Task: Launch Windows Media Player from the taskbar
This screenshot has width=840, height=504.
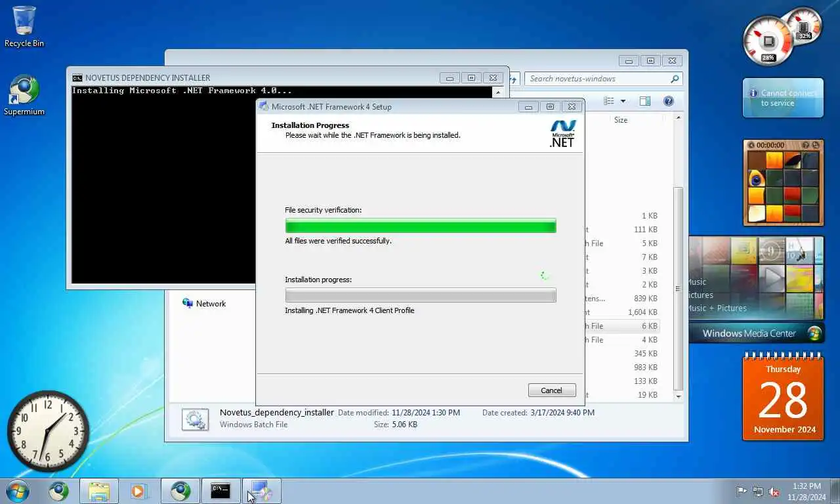Action: [x=138, y=491]
